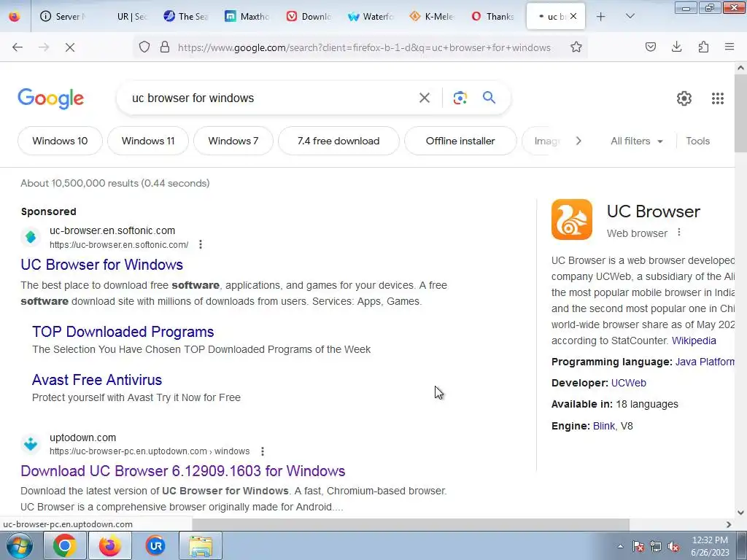Switch to Server tab
The width and height of the screenshot is (747, 560).
63,17
